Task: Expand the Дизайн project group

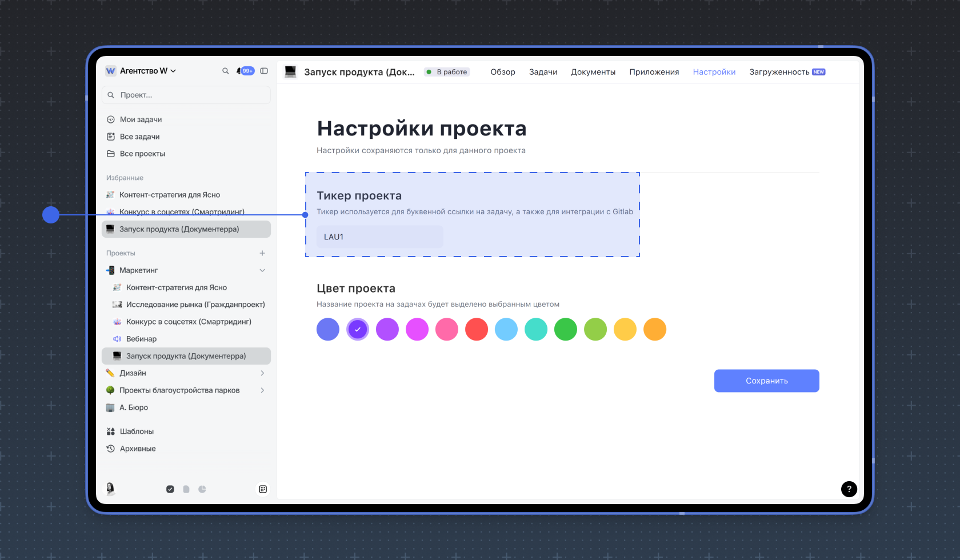Action: point(262,373)
